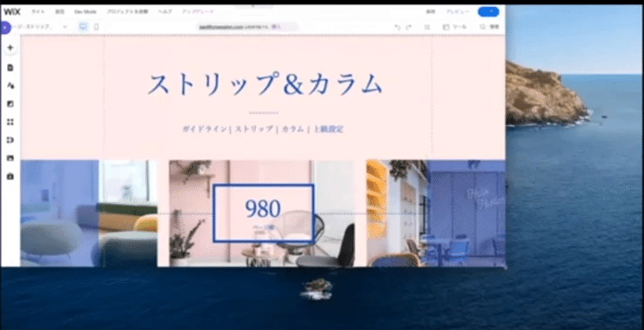The height and width of the screenshot is (330, 644).
Task: Click the プレビュー preview button
Action: tap(458, 11)
